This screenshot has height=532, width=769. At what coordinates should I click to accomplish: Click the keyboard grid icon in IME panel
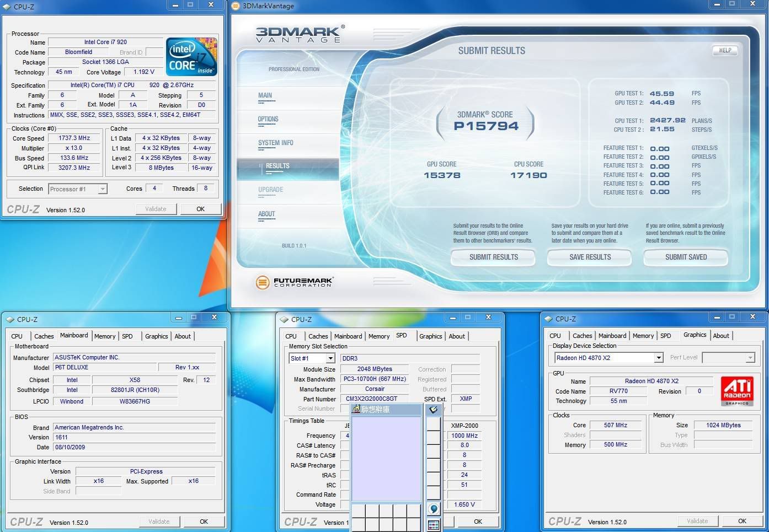[434, 525]
